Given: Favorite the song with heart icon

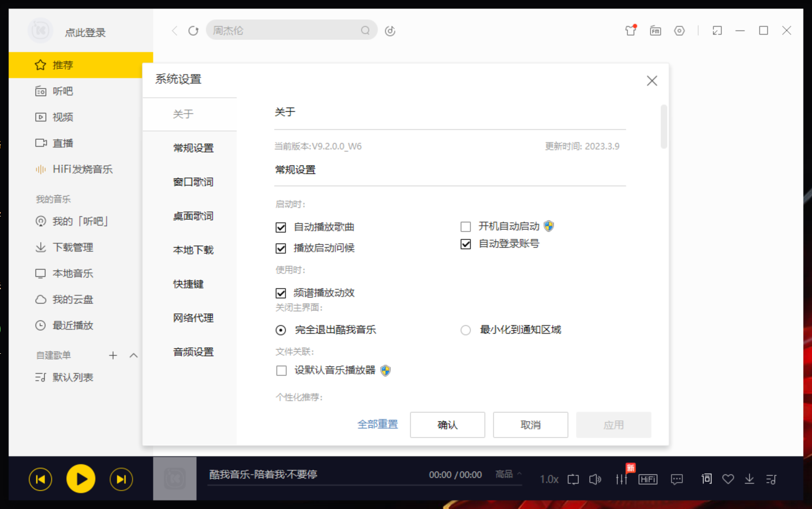Looking at the screenshot, I should (x=728, y=479).
